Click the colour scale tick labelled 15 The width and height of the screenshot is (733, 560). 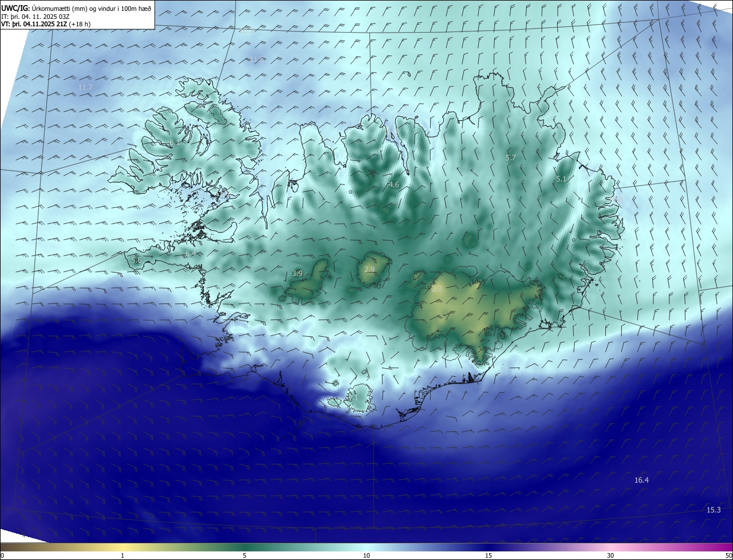tap(488, 555)
